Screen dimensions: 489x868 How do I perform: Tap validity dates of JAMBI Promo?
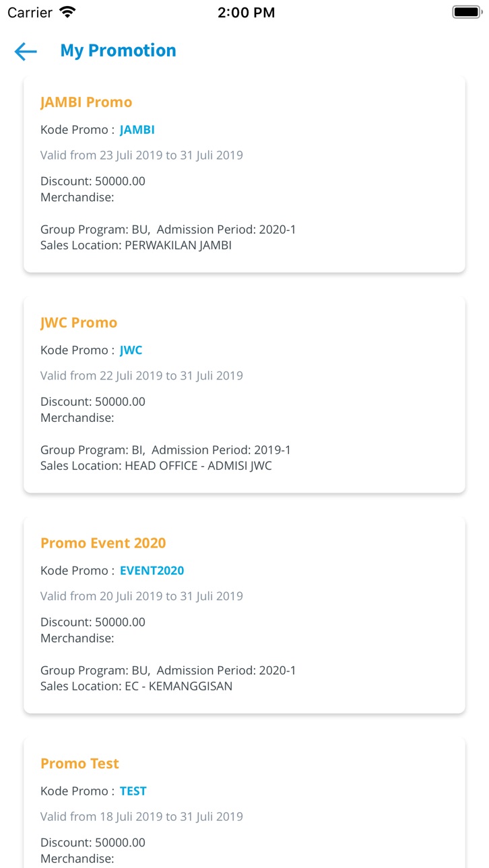[x=141, y=155]
